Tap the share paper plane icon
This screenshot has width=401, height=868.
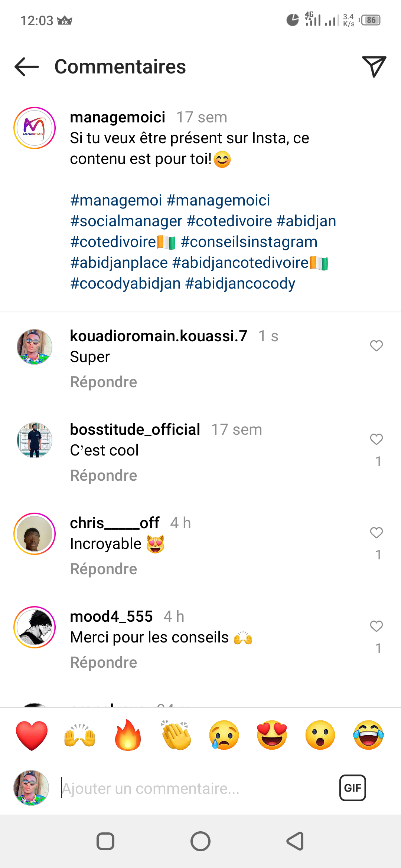pos(374,67)
